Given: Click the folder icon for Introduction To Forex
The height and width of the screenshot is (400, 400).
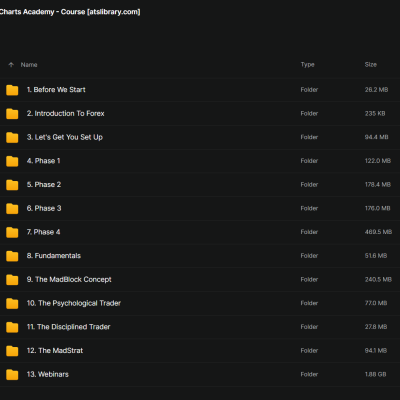Looking at the screenshot, I should tap(12, 113).
